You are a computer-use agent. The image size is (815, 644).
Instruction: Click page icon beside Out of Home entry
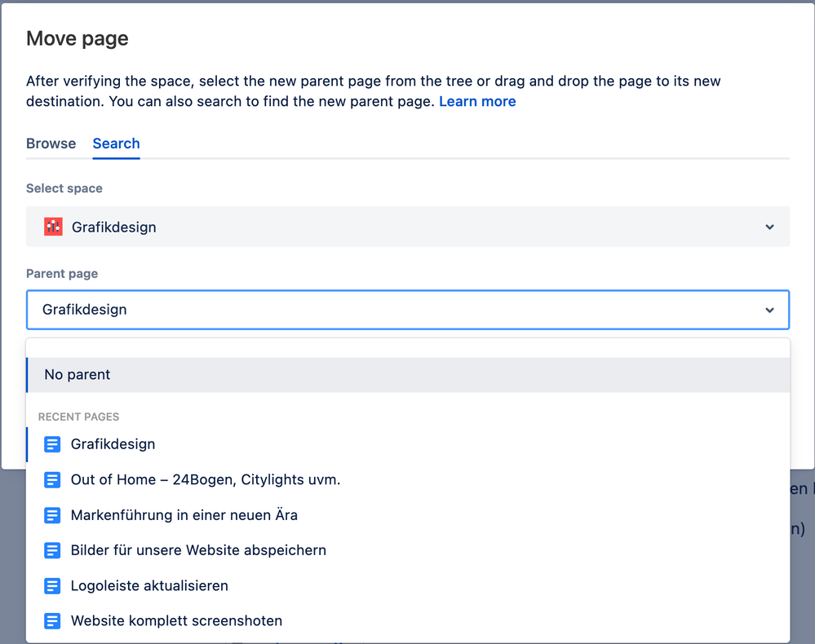coord(52,480)
